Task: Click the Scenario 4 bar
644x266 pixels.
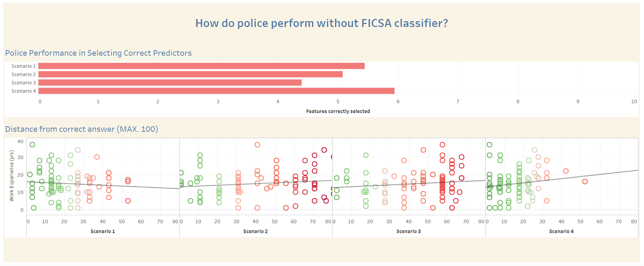Action: (217, 91)
